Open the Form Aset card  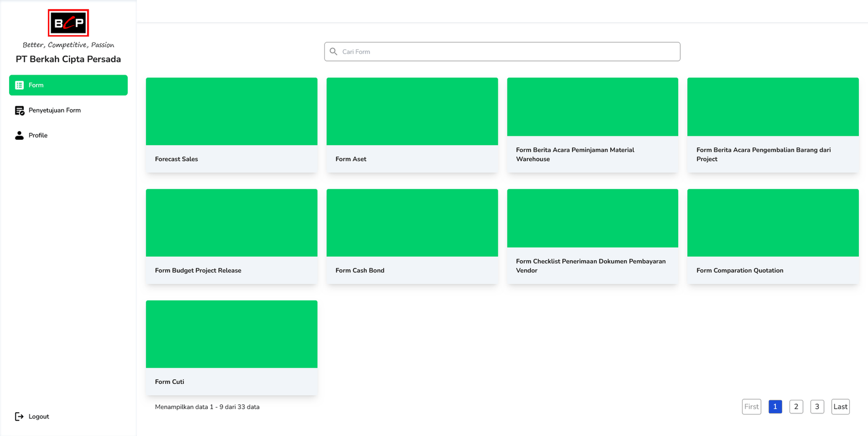(412, 125)
